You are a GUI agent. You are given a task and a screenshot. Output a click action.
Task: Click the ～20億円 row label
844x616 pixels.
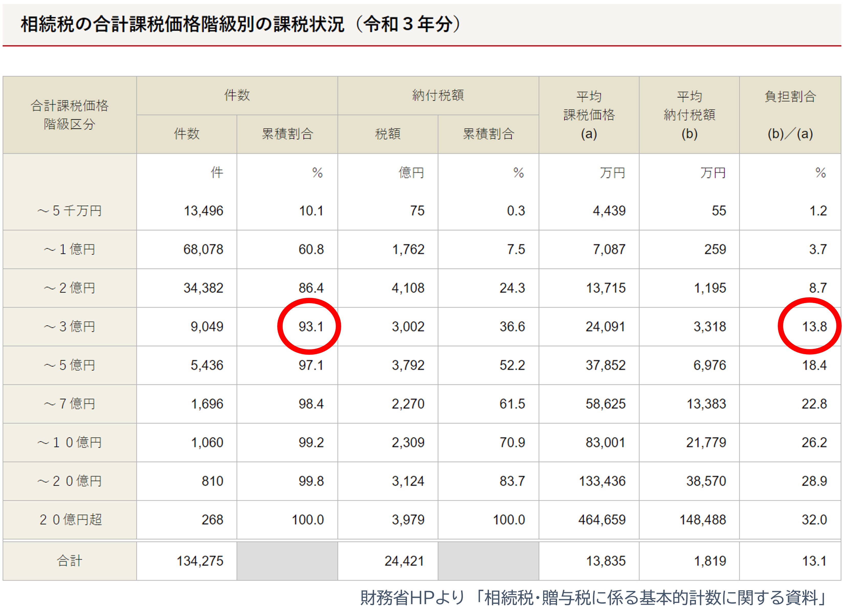70,481
